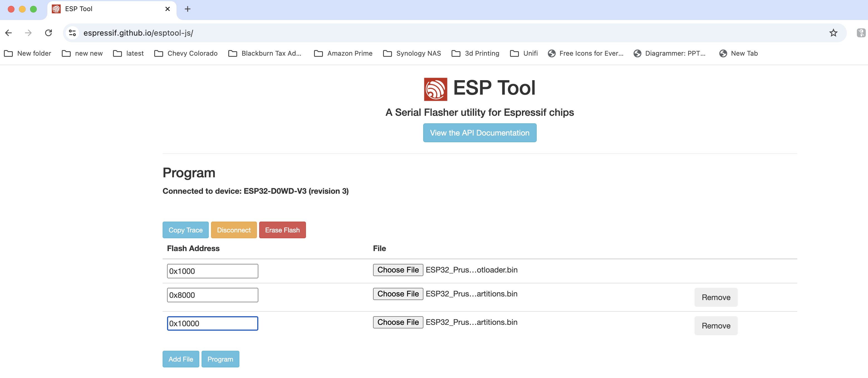
Task: Click the 0x8000 flash address field
Action: [x=212, y=295]
